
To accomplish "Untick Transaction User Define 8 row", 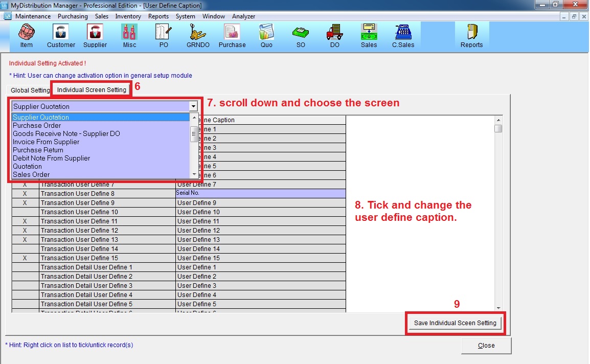I will (x=25, y=194).
